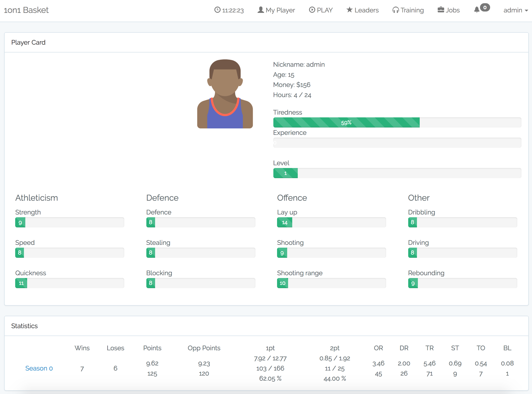Click the Tiredness progress bar at 59%
This screenshot has width=532, height=394.
click(346, 123)
